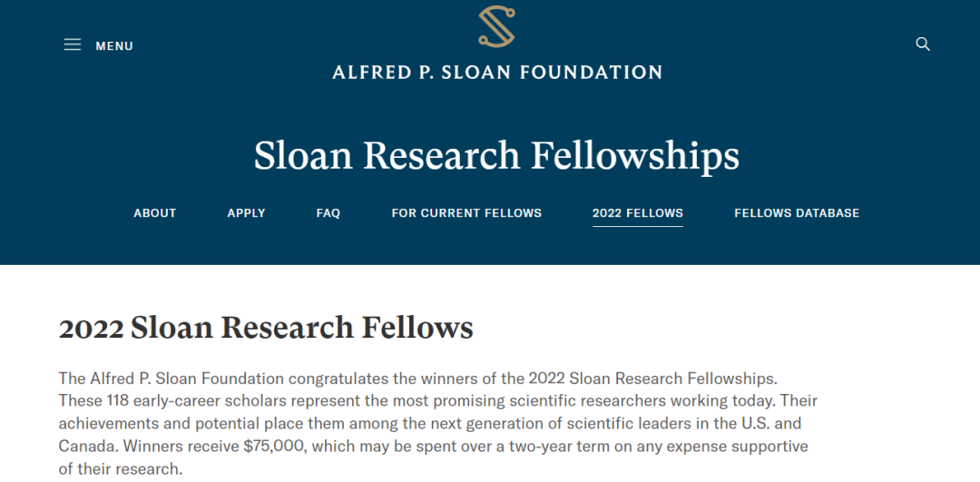This screenshot has width=980, height=482.
Task: Select the FAQ navigation item
Action: click(x=328, y=213)
